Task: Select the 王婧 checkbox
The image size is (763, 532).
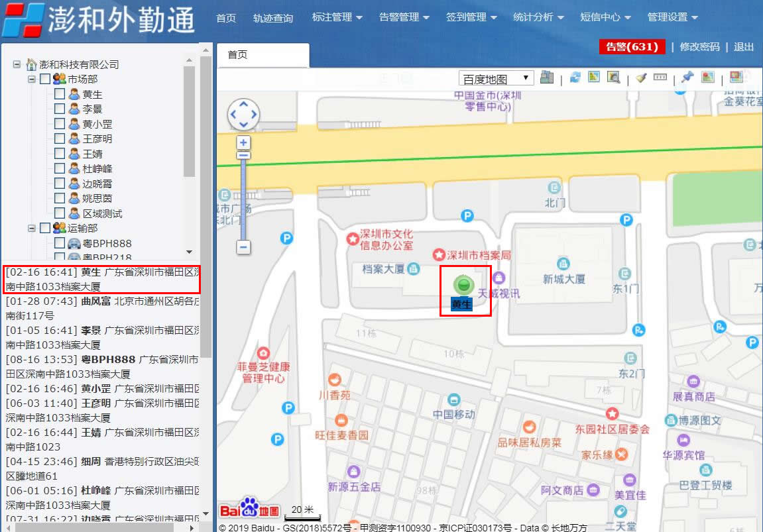Action: [60, 153]
